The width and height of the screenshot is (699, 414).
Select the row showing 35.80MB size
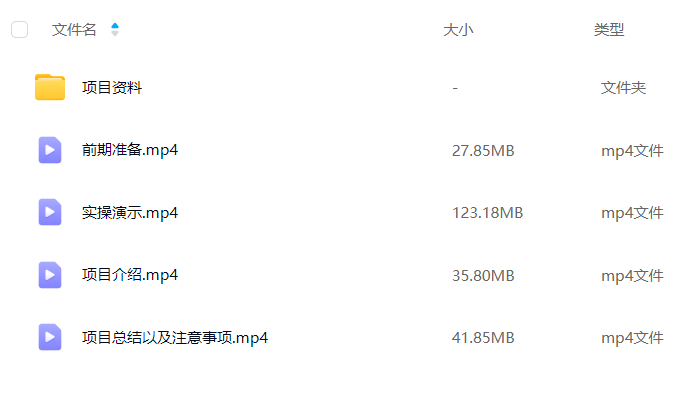coord(350,275)
